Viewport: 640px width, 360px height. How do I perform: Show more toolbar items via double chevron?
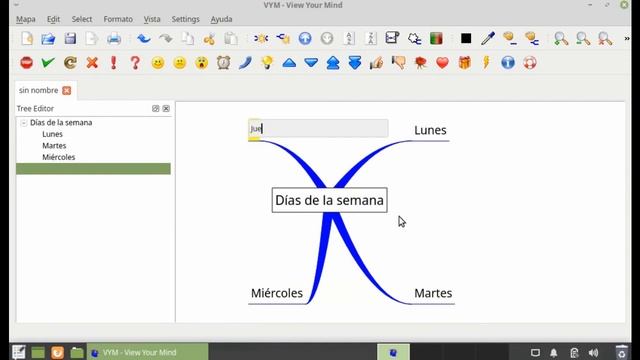[x=627, y=38]
